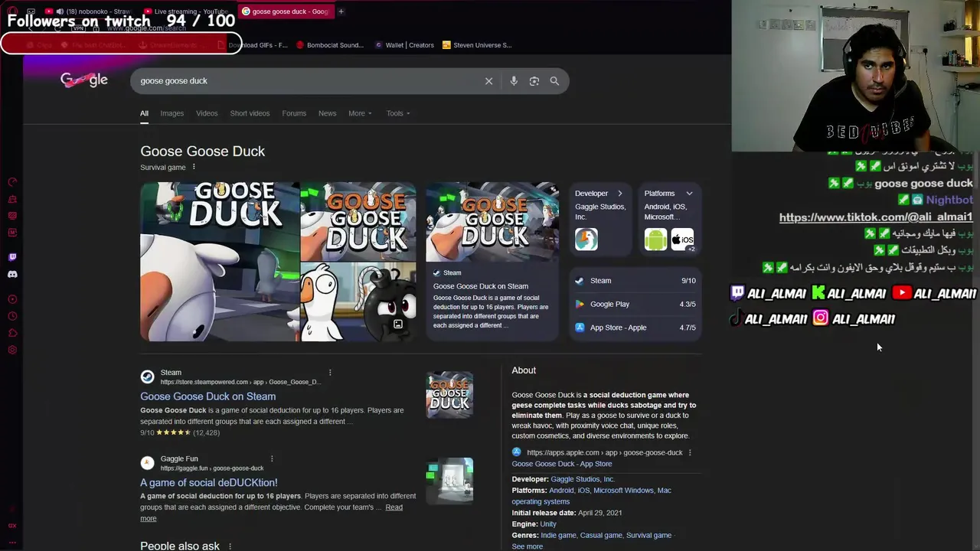
Task: Expand the Platforms card dropdown
Action: point(689,194)
